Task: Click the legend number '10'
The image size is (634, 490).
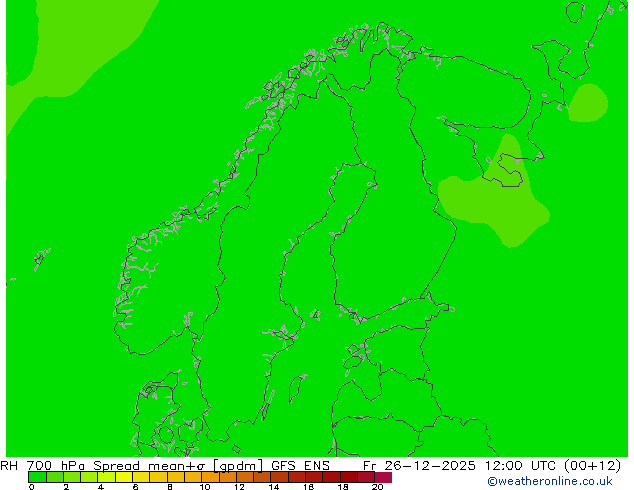Action: pos(205,487)
